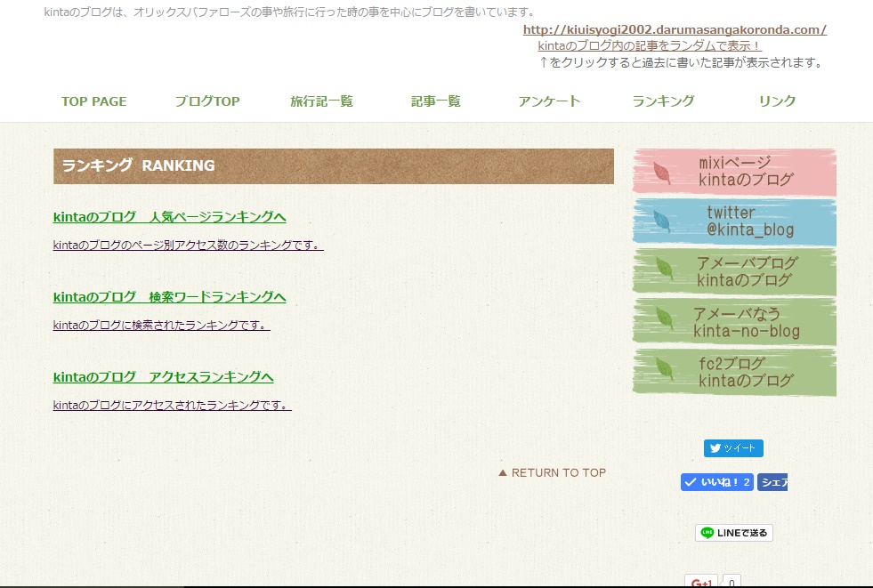873x588 pixels.
Task: Open the fc2ブログ kintaのブログ banner
Action: pyautogui.click(x=734, y=372)
